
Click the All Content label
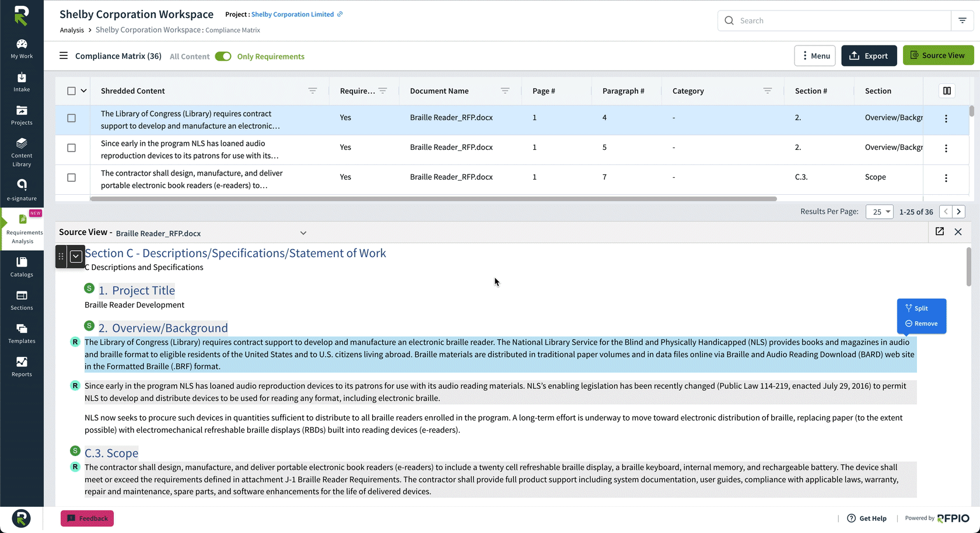pyautogui.click(x=190, y=57)
